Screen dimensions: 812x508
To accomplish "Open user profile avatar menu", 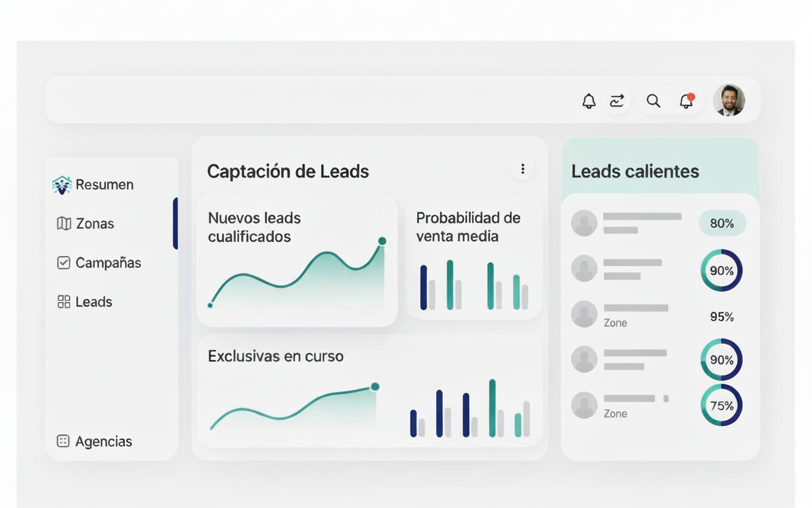I will 729,100.
